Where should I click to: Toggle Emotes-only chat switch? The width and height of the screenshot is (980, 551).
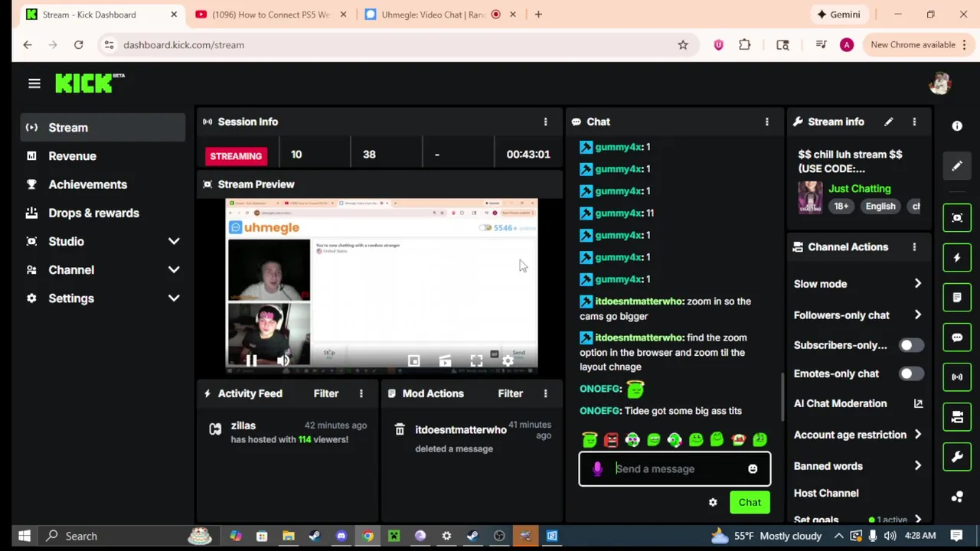click(x=910, y=373)
